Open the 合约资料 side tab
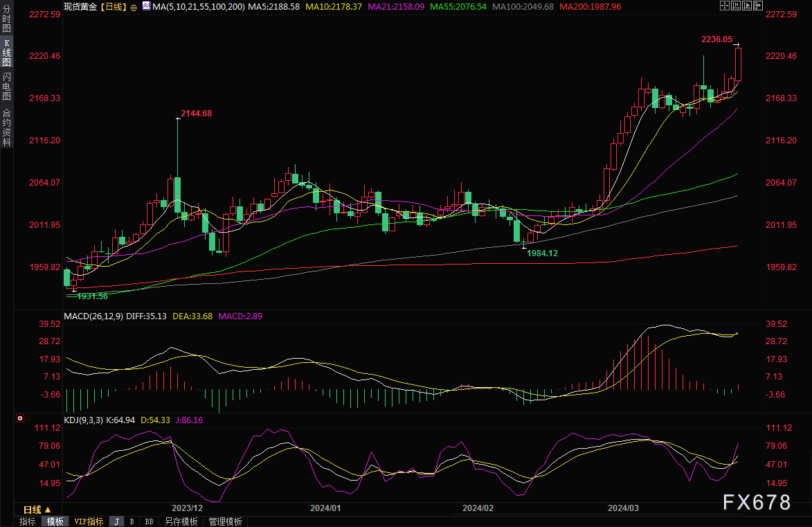Viewport: 812px width, 527px height. click(x=6, y=127)
